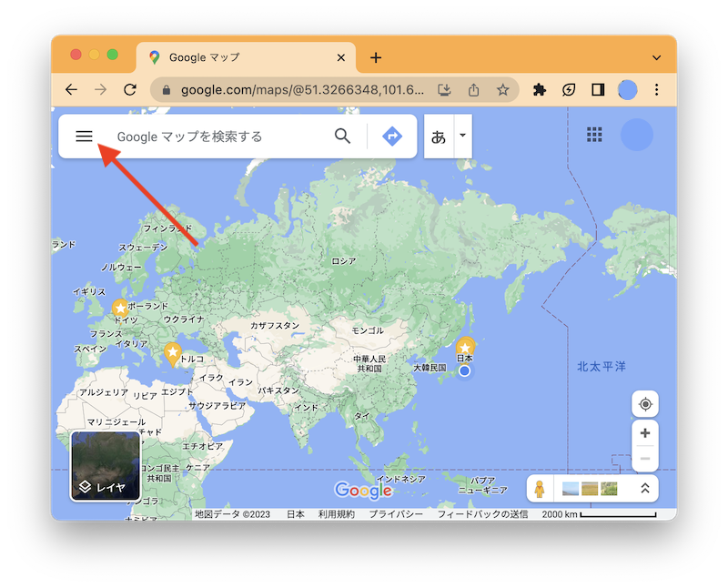Click the 大韓民国 map label
This screenshot has height=588, width=728.
click(430, 368)
